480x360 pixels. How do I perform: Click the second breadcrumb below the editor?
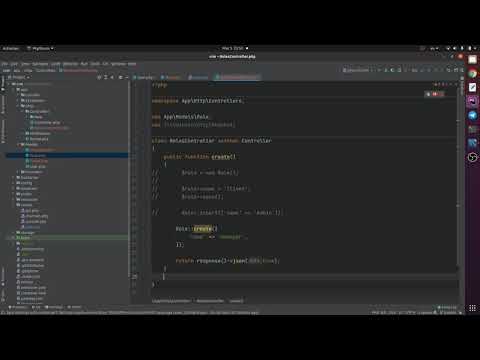tap(210, 301)
